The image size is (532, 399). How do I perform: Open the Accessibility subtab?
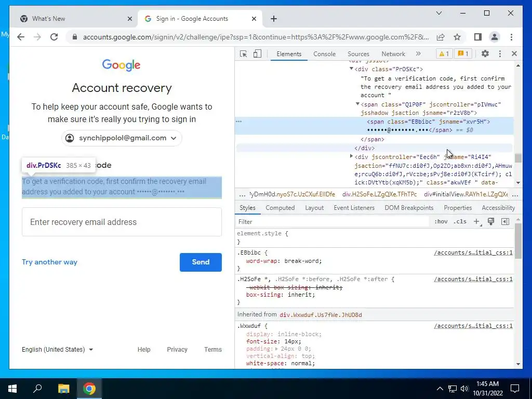tap(498, 208)
